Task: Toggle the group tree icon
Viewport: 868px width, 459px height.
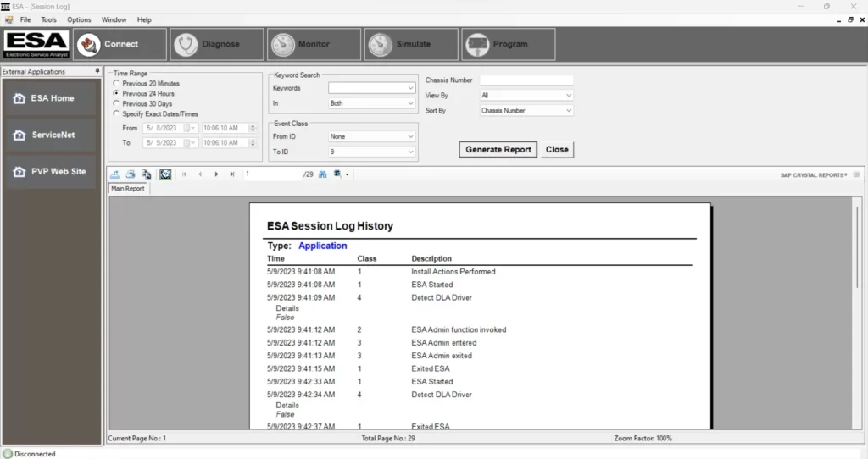Action: (x=165, y=174)
